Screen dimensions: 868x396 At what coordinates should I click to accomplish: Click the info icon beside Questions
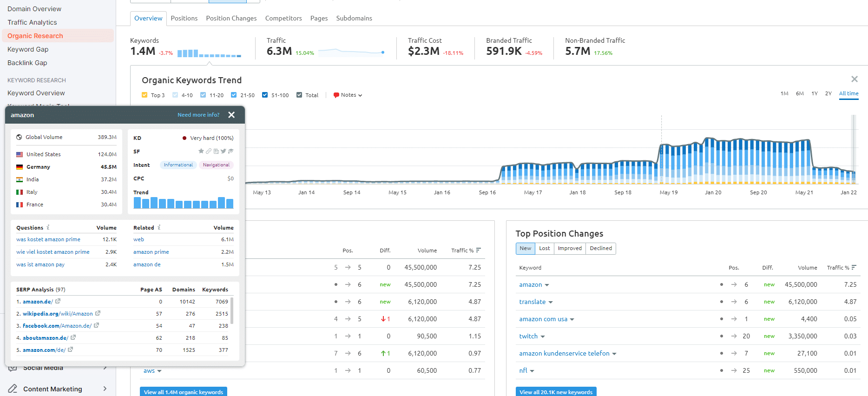coord(48,227)
